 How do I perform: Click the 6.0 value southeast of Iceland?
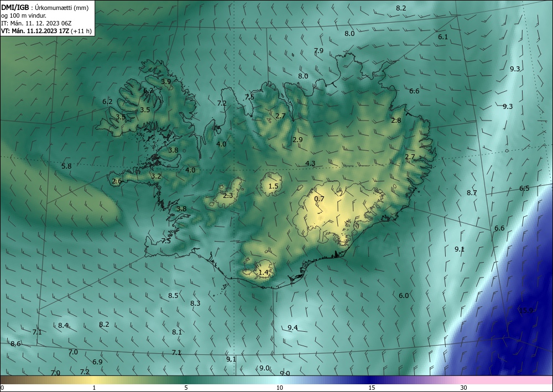[x=404, y=295]
